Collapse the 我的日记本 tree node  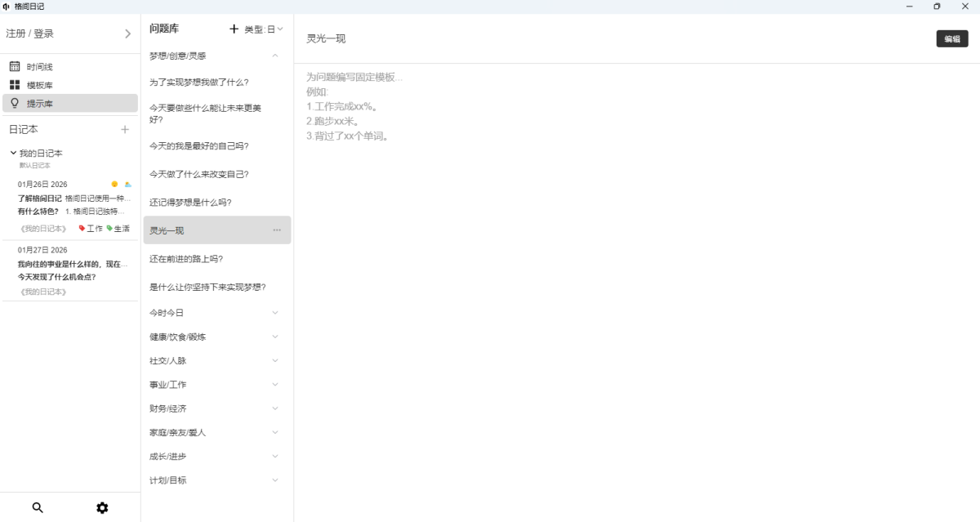[13, 153]
